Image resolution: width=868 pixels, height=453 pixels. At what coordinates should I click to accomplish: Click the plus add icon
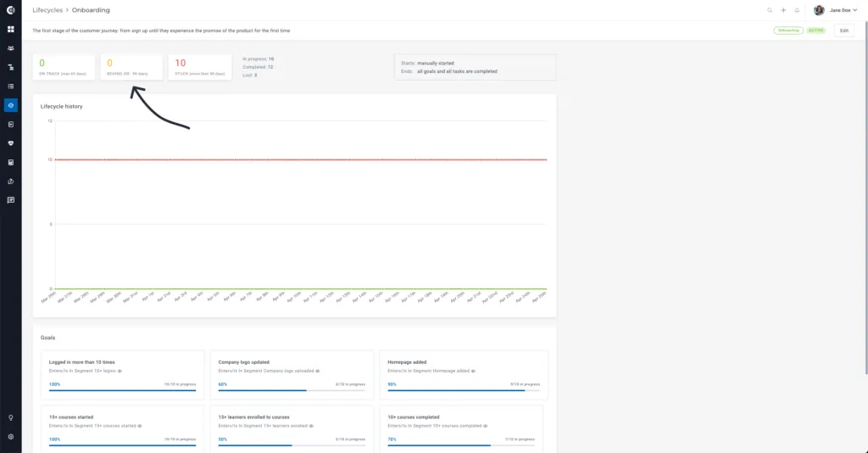[783, 10]
